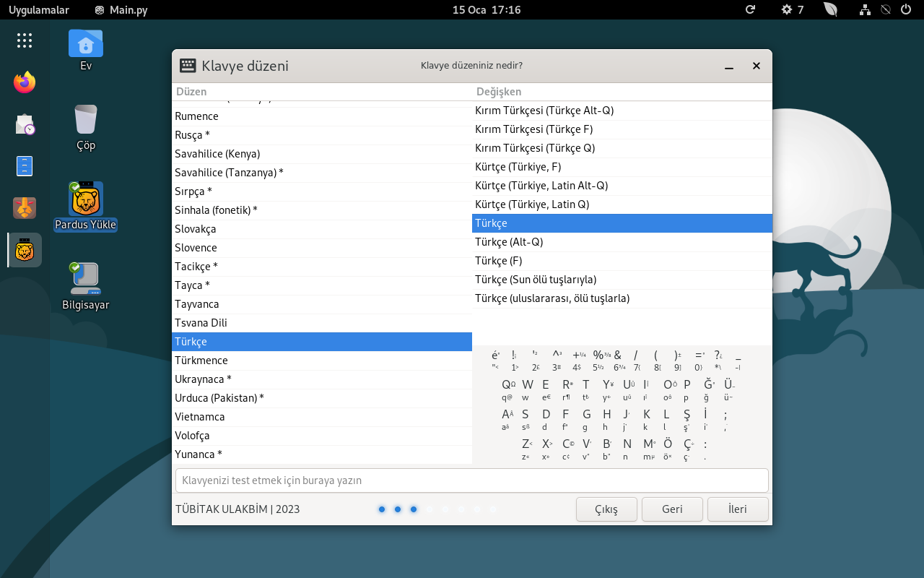The image size is (924, 578).
Task: Click the crossed-out circle tray icon
Action: click(886, 9)
